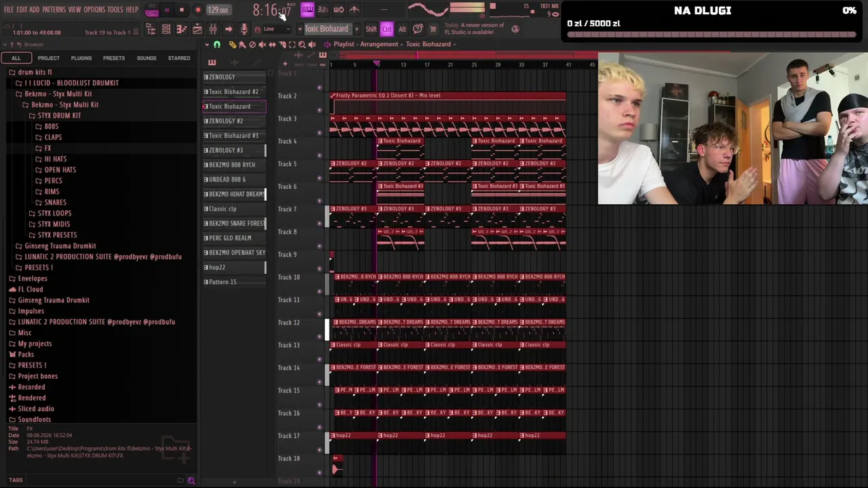
Task: Select the playlist Draw pencil tool
Action: 233,45
